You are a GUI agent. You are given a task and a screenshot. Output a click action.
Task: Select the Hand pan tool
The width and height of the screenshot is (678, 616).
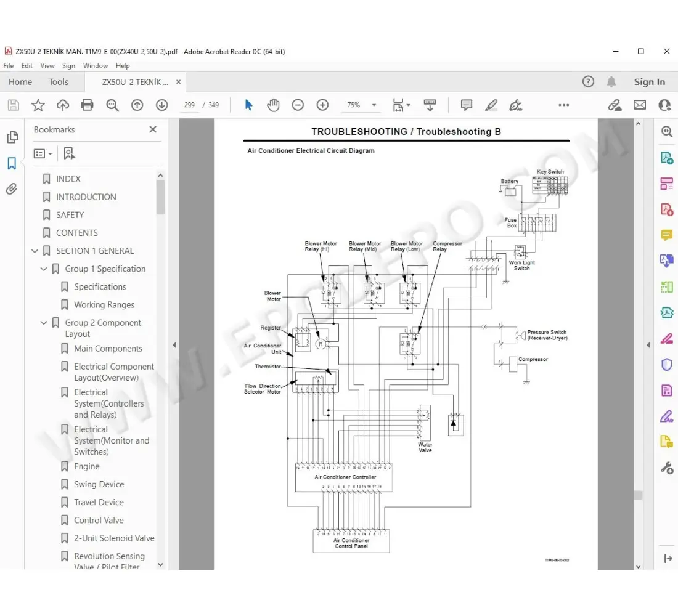(x=273, y=105)
